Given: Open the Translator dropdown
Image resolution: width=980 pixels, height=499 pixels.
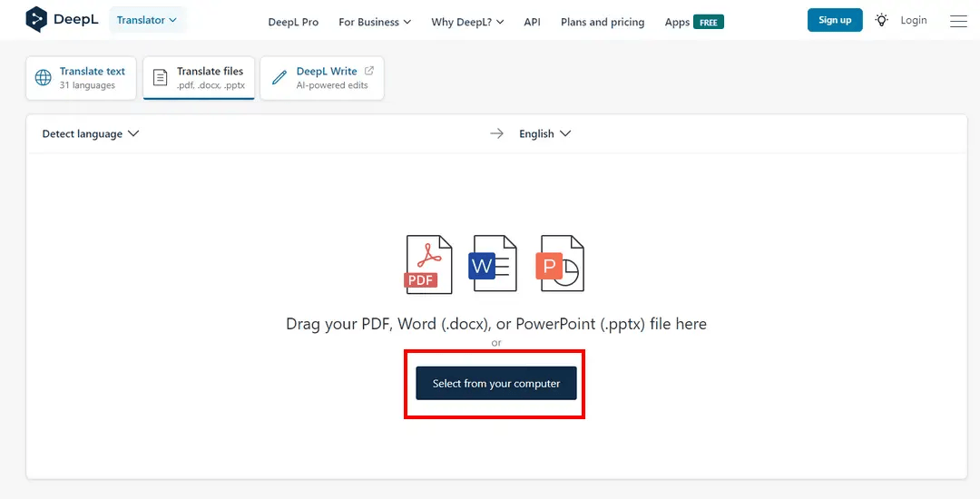Looking at the screenshot, I should click(147, 20).
